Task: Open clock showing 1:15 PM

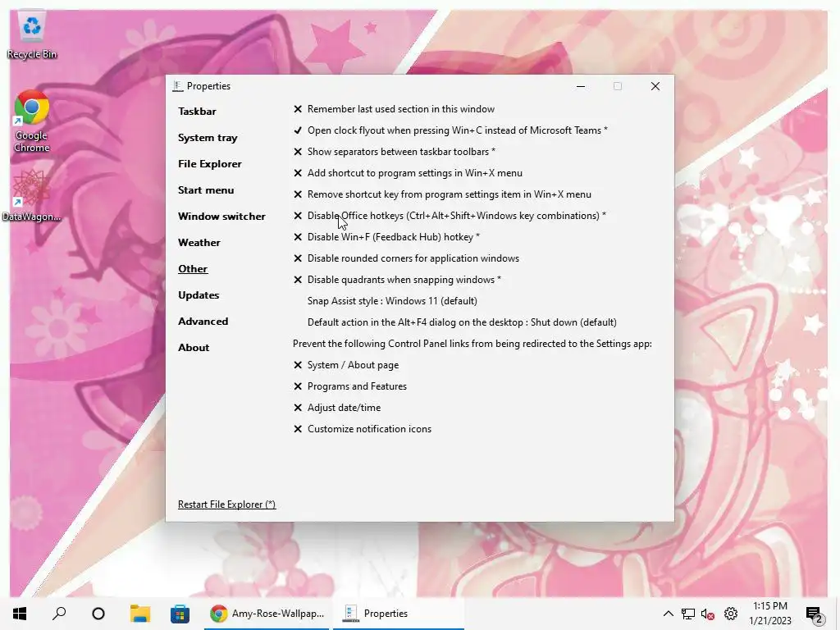Action: (x=769, y=614)
